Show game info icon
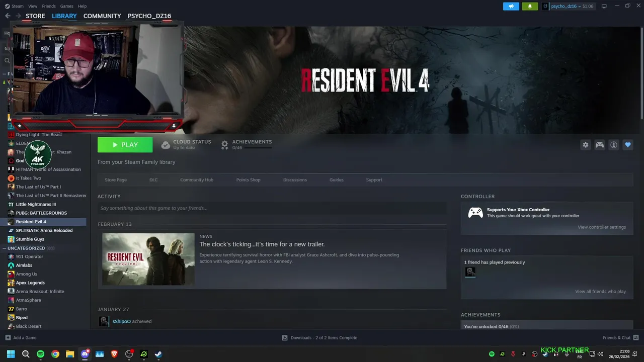This screenshot has height=362, width=644. coord(614,145)
